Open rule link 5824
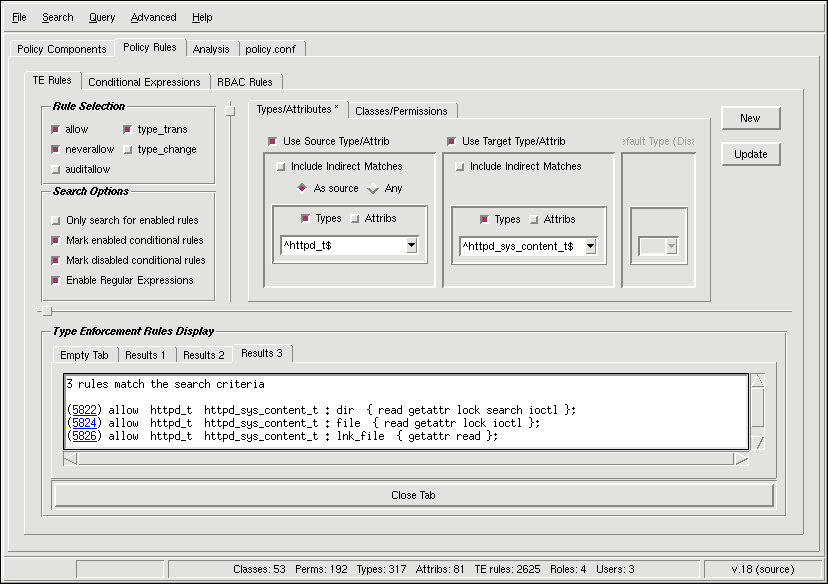828x584 pixels. 83,423
